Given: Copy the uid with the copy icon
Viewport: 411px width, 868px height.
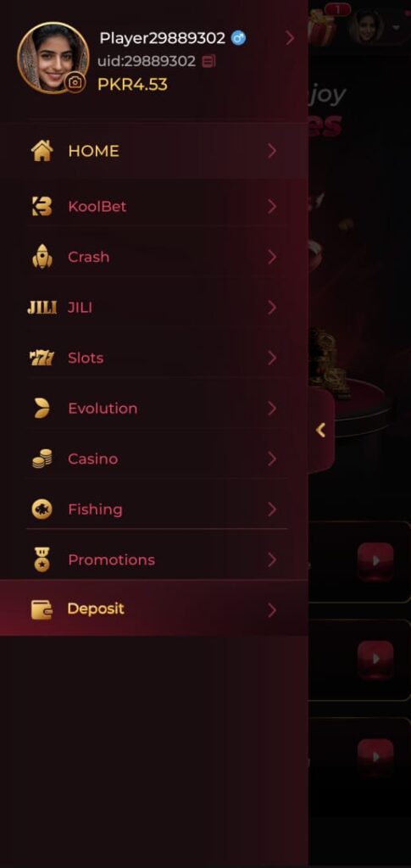Looking at the screenshot, I should click(x=208, y=61).
